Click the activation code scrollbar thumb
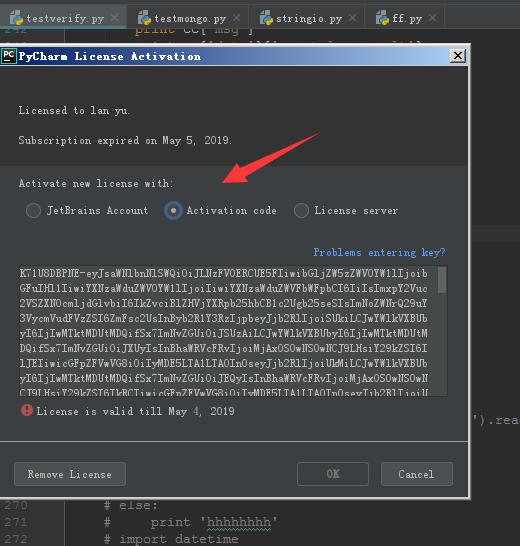Image resolution: width=520 pixels, height=546 pixels. [442, 280]
